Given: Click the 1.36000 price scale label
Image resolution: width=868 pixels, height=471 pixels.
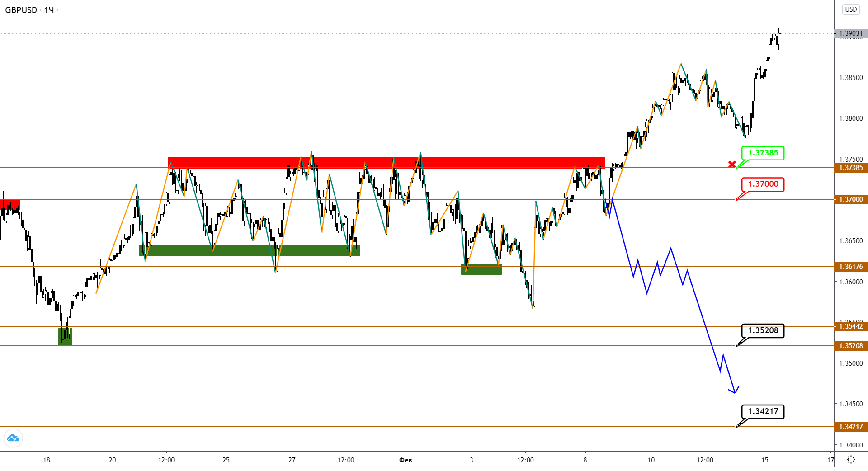Looking at the screenshot, I should (851, 282).
